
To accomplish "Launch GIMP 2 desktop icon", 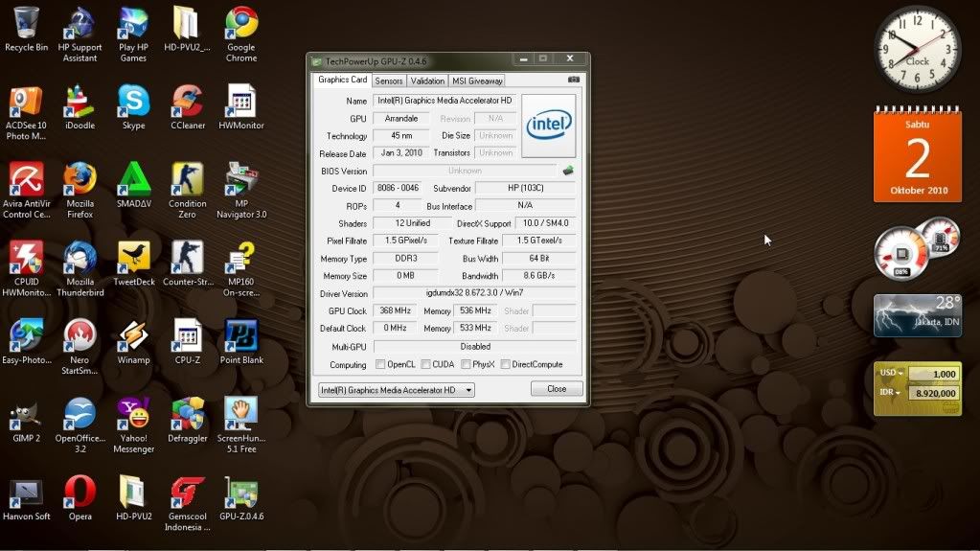I will pyautogui.click(x=26, y=421).
